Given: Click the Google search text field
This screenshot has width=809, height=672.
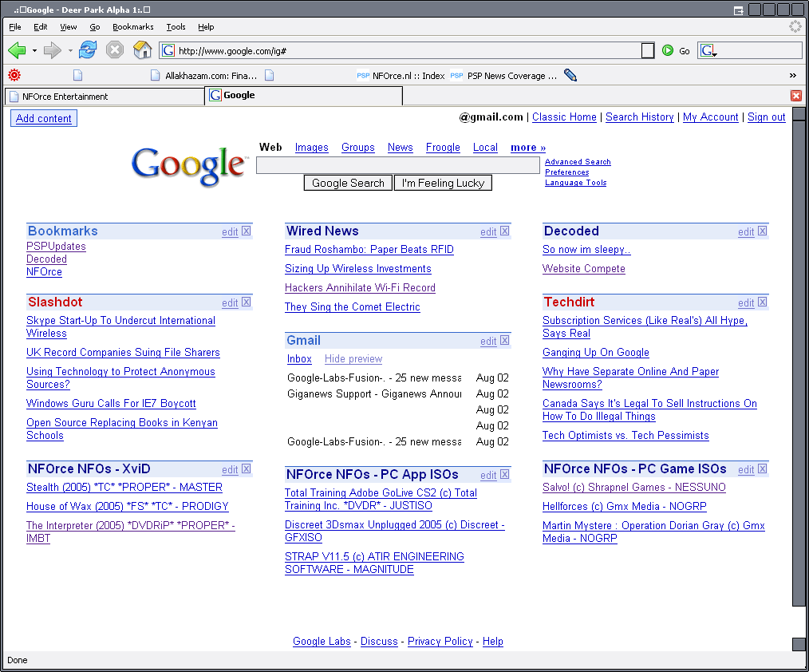Looking at the screenshot, I should 397,165.
